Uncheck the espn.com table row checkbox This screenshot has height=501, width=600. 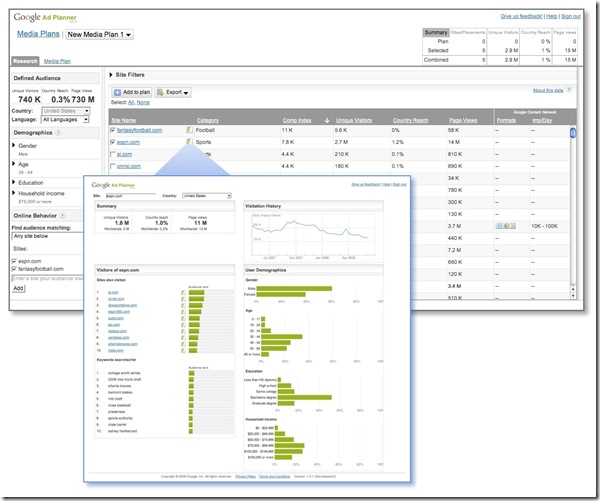coord(112,142)
